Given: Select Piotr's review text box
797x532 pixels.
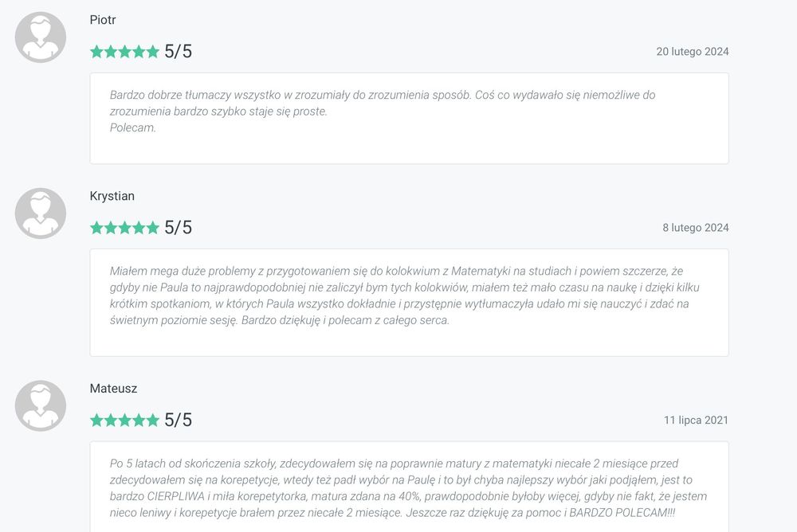Looking at the screenshot, I should [409, 118].
